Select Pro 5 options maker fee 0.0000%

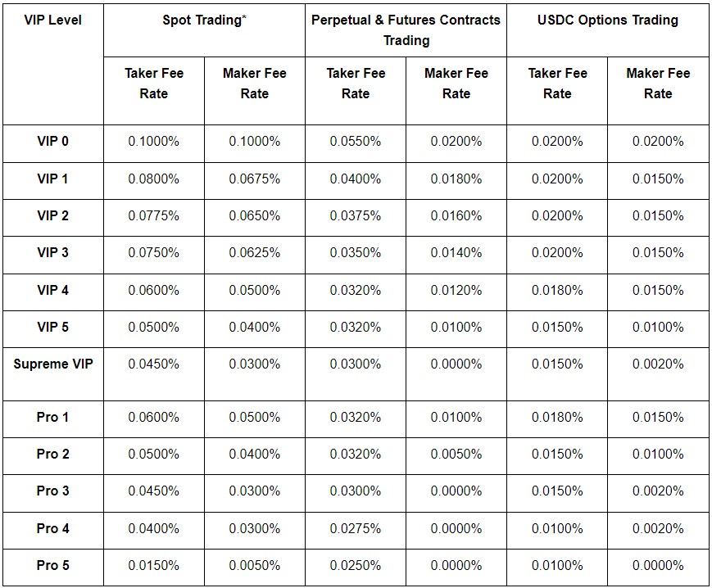pyautogui.click(x=658, y=565)
